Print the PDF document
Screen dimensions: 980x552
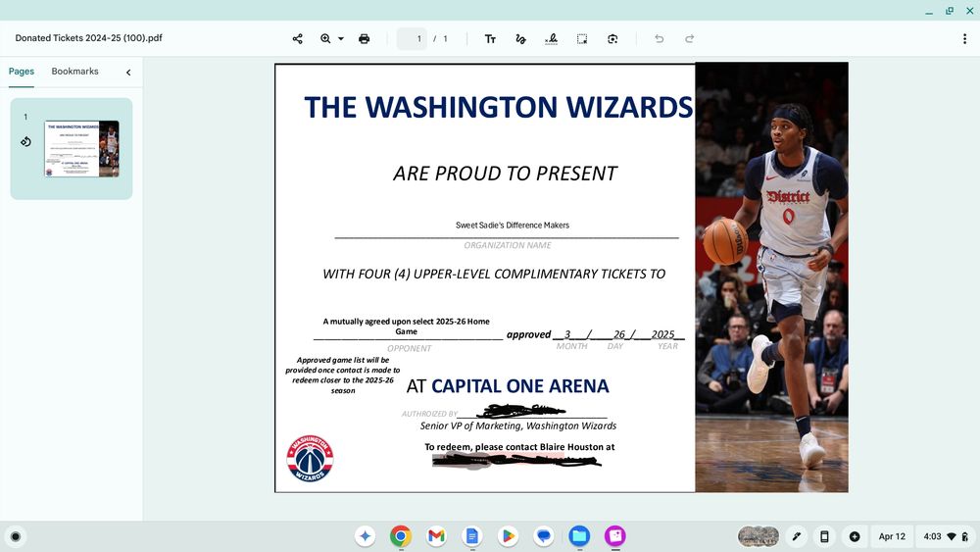[x=364, y=39]
